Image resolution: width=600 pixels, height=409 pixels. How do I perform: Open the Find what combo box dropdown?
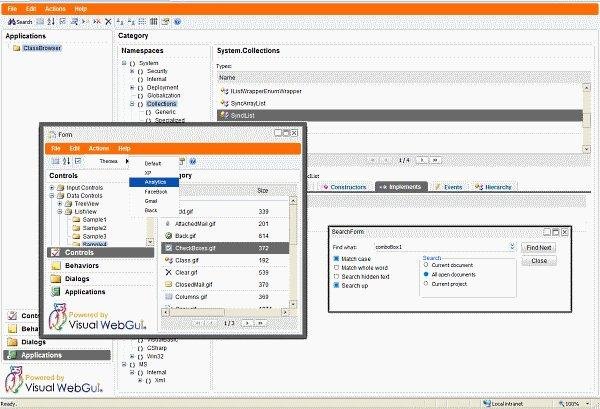pos(512,247)
